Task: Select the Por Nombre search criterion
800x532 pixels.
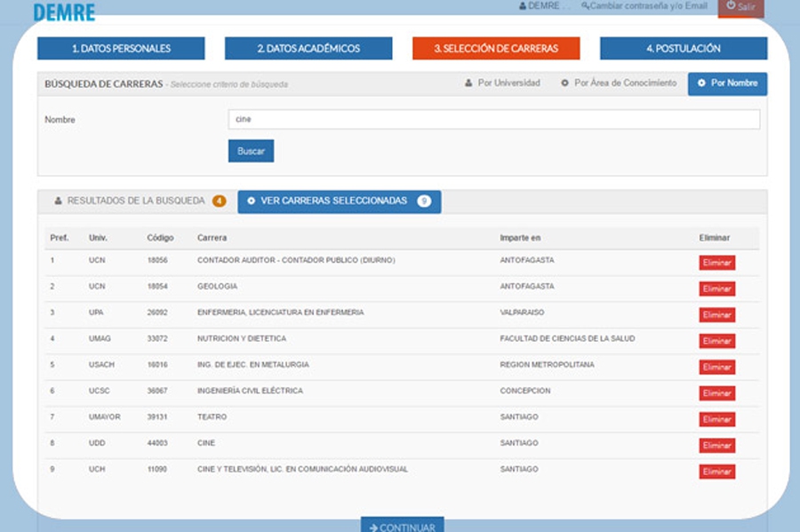Action: (727, 83)
